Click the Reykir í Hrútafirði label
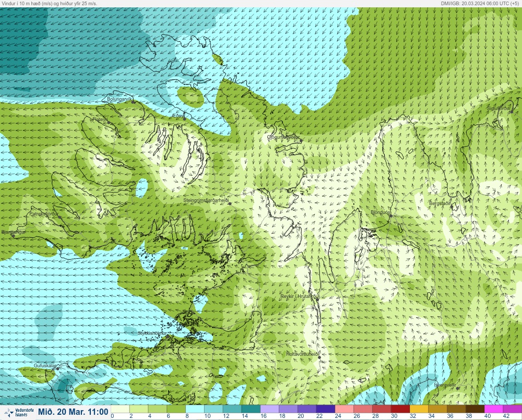 pos(300,296)
